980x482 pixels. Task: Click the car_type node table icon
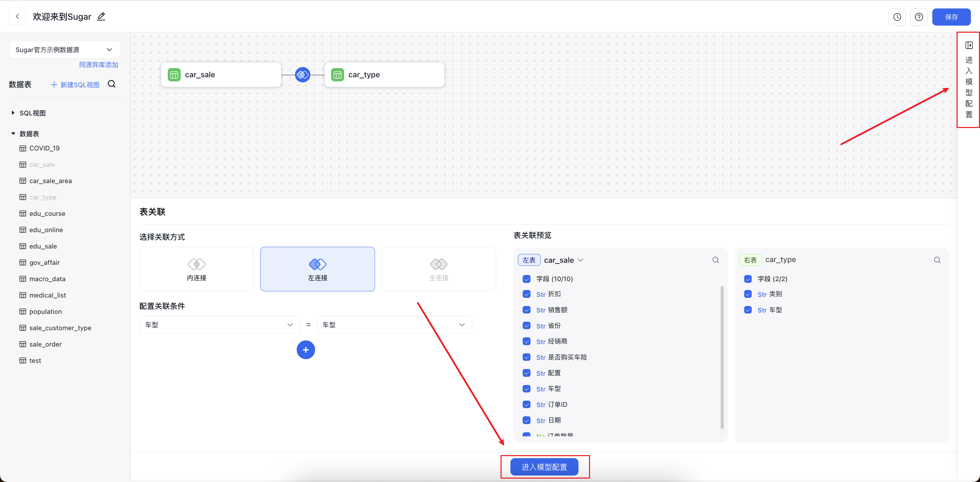338,75
